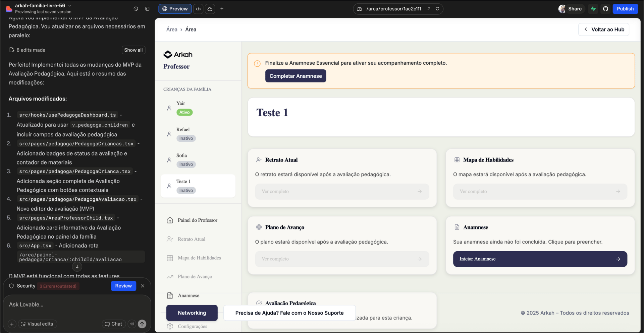Screen dimensions: 644x333
Task: Click 'src/hooks/usePedagogaDashboard.ts' file name
Action: tap(67, 115)
